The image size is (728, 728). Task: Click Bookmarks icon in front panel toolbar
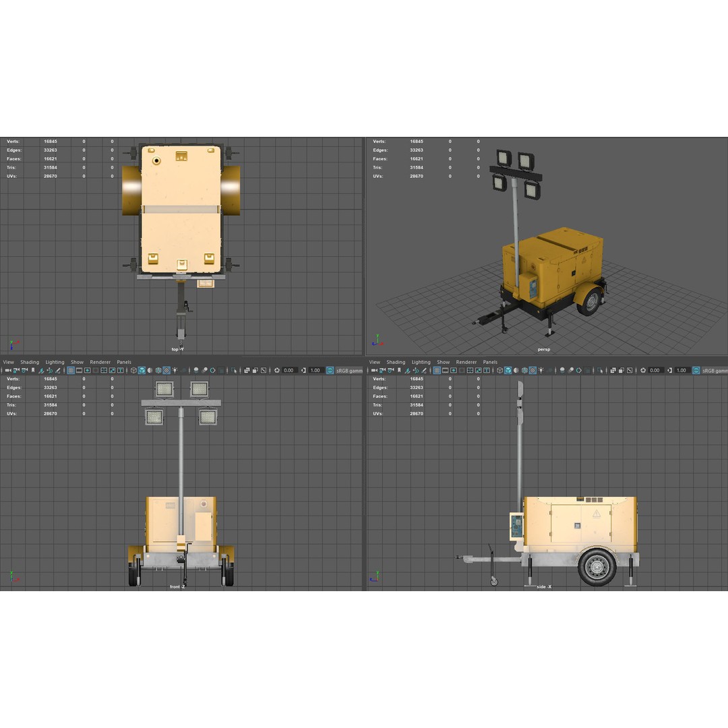coord(33,370)
